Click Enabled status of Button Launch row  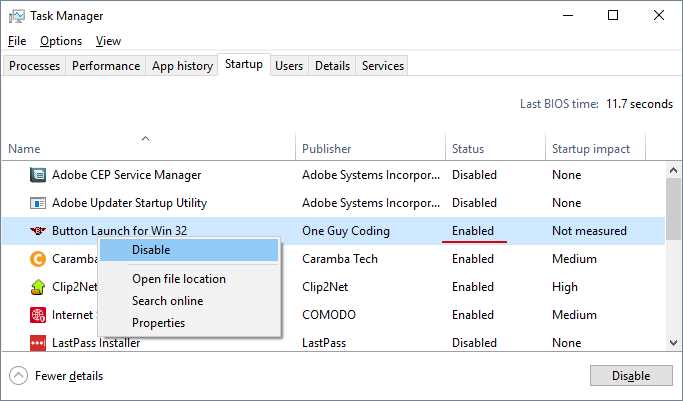point(473,231)
